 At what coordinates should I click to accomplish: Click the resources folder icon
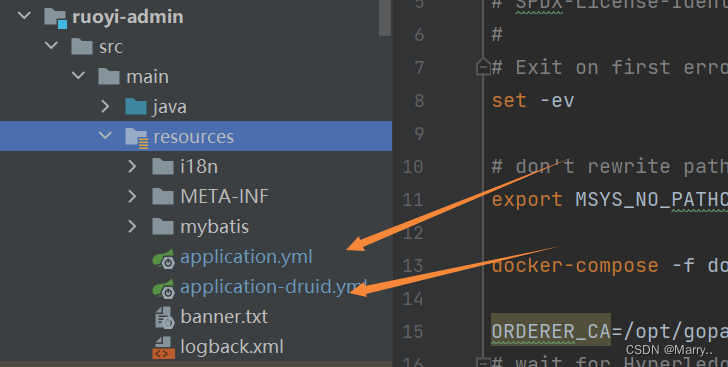tap(136, 138)
